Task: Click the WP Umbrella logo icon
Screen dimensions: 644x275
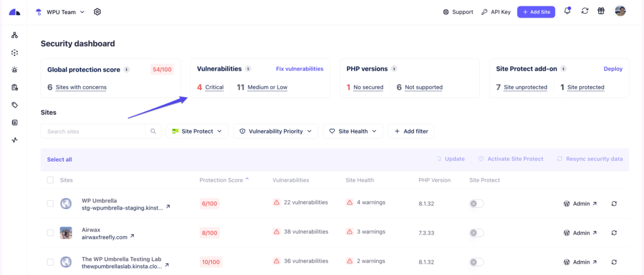Action: [x=14, y=12]
